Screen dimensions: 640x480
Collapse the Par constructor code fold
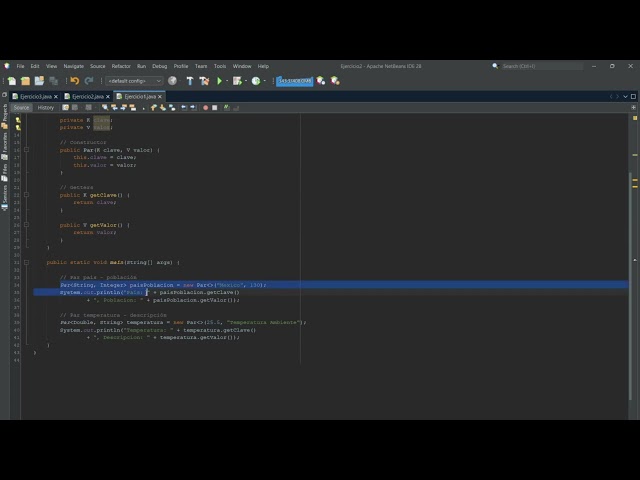[x=27, y=150]
